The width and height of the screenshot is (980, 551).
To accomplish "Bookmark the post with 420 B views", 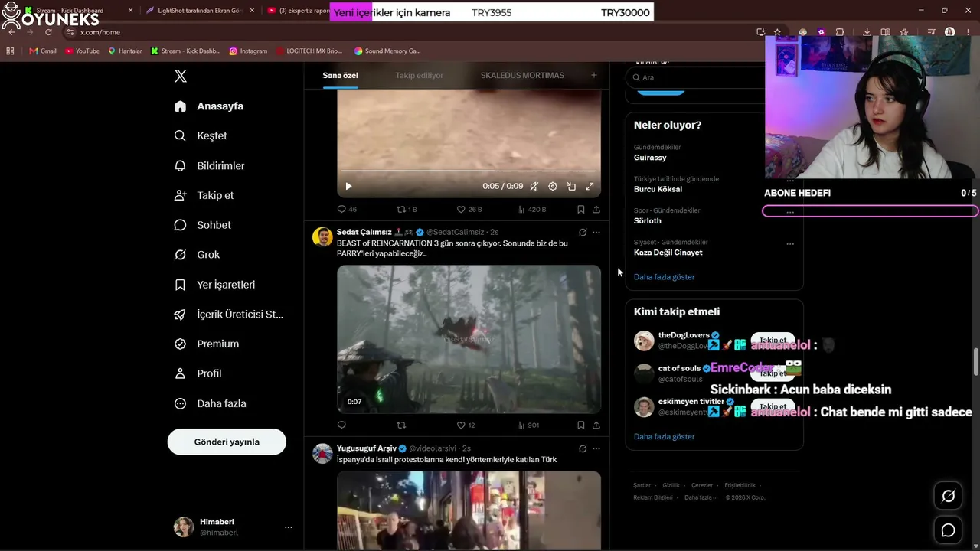I will pyautogui.click(x=581, y=209).
